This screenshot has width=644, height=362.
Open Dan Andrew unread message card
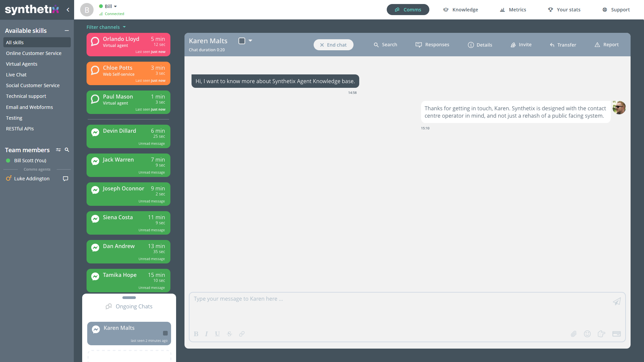pos(128,252)
